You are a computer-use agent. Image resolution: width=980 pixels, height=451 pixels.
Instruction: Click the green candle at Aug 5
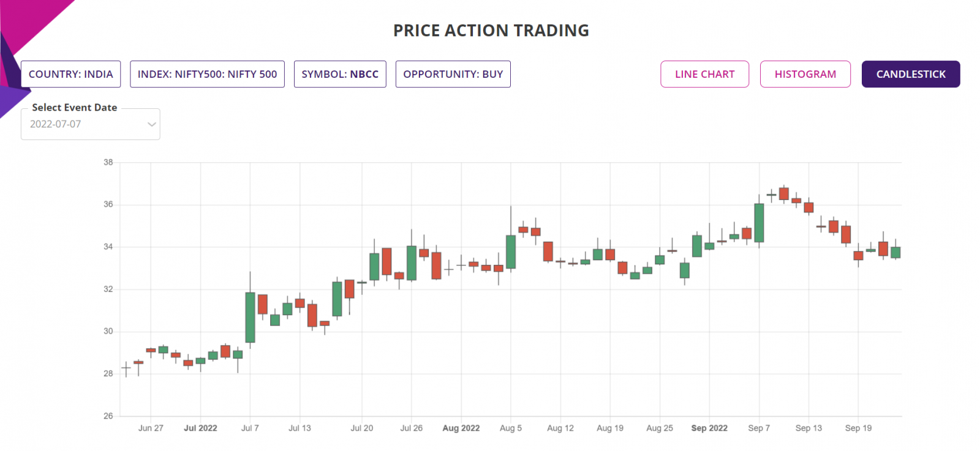[511, 252]
